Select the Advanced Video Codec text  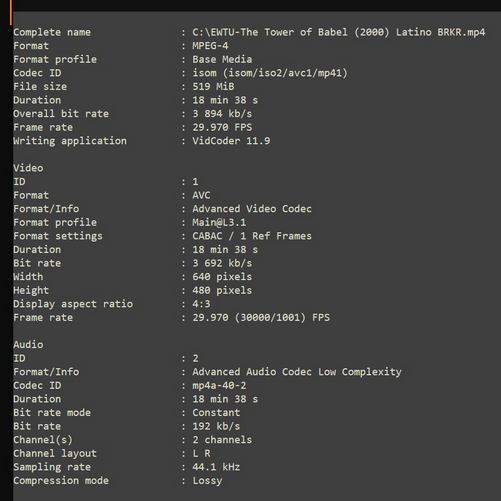pyautogui.click(x=252, y=209)
